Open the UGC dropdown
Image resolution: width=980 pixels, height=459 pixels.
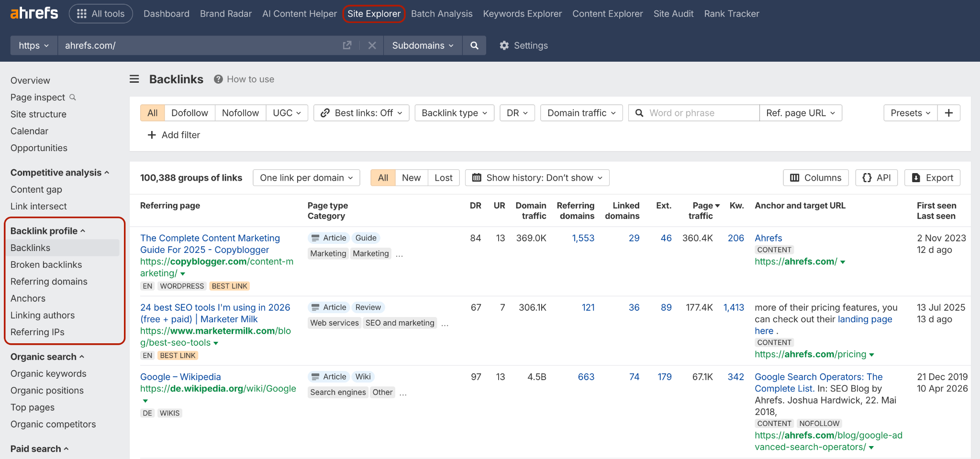pyautogui.click(x=287, y=113)
